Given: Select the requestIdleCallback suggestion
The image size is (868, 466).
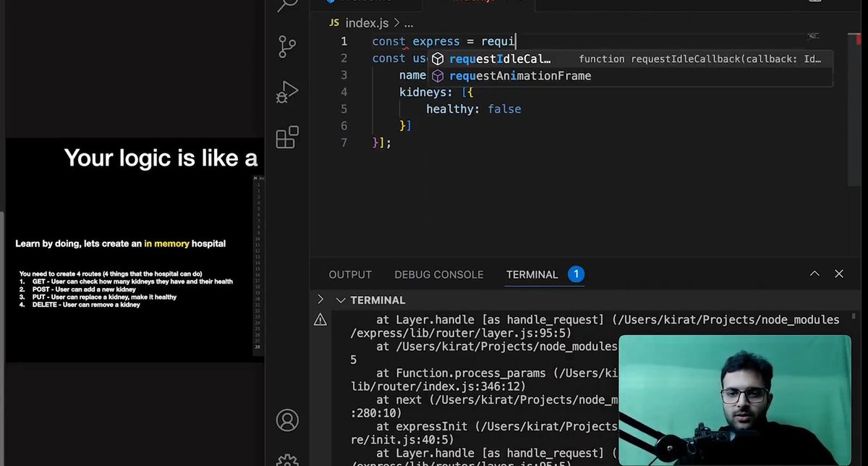Looking at the screenshot, I should pyautogui.click(x=630, y=59).
